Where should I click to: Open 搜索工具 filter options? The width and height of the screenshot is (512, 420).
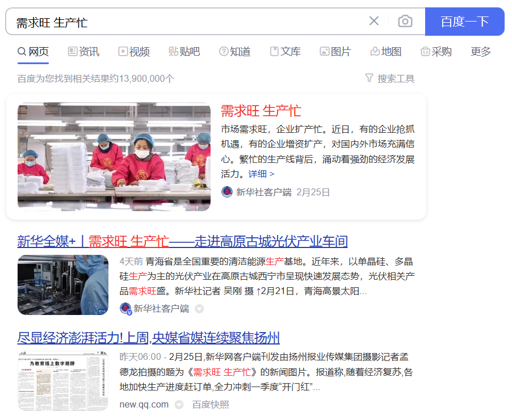tap(389, 78)
